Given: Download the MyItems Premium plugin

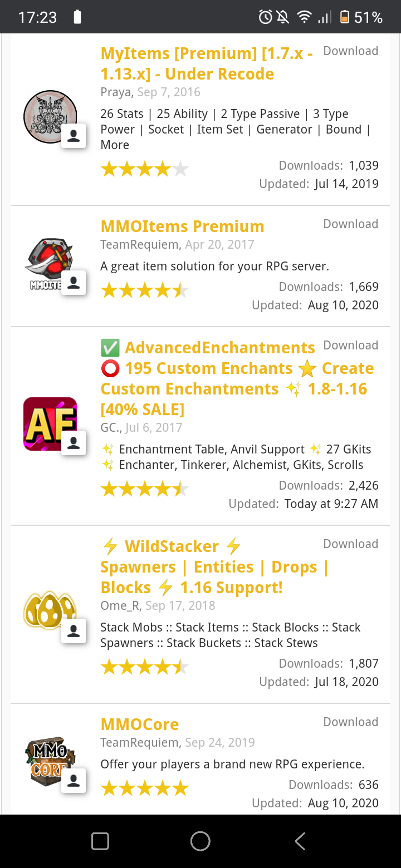Looking at the screenshot, I should point(350,51).
